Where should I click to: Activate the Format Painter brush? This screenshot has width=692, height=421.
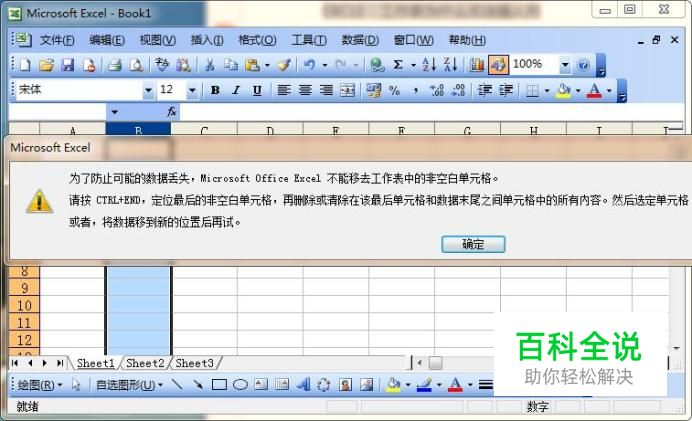tap(284, 65)
